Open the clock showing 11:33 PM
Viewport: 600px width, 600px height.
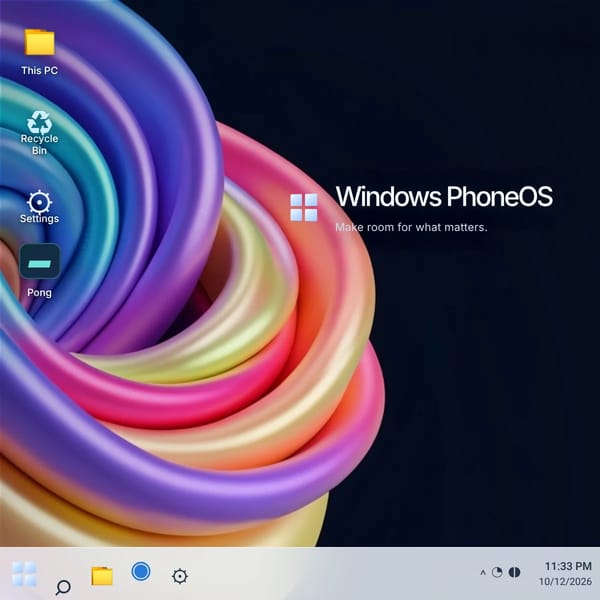[x=568, y=566]
